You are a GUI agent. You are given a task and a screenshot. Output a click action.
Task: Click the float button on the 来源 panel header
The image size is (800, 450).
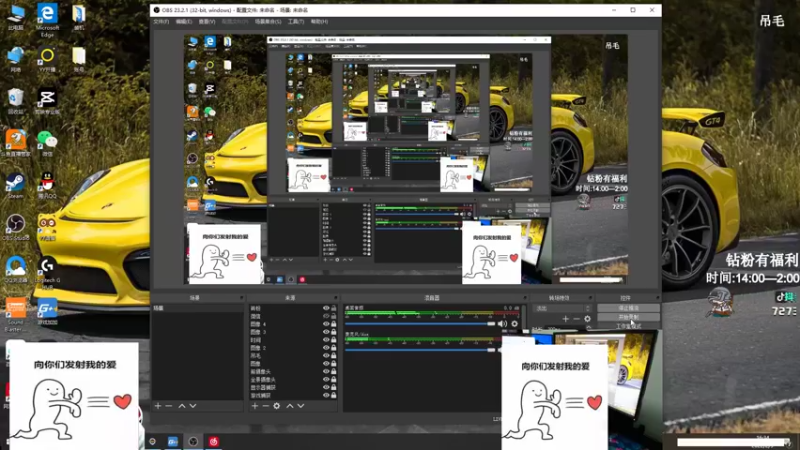(336, 298)
